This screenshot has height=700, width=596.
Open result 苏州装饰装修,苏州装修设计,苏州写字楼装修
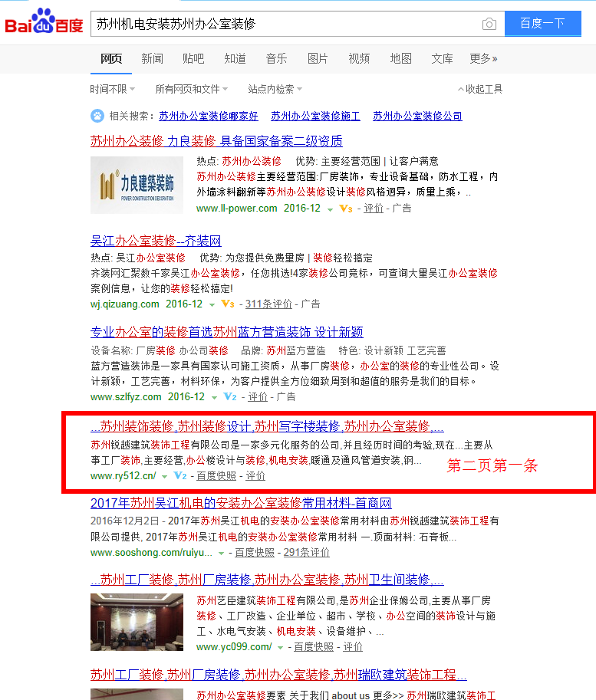pyautogui.click(x=267, y=426)
